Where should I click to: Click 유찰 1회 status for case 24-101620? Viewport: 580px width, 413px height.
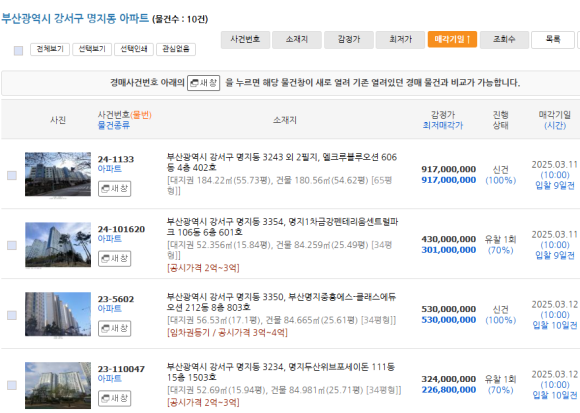pyautogui.click(x=500, y=239)
